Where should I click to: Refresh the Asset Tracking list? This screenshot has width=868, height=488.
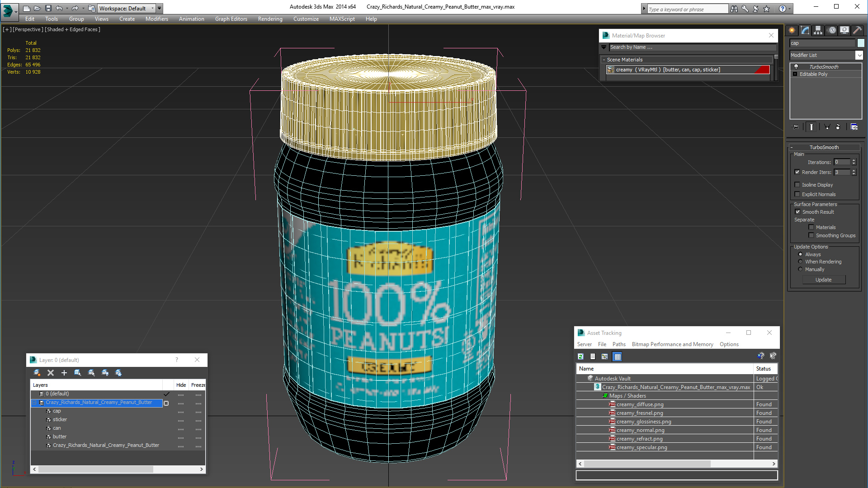581,357
